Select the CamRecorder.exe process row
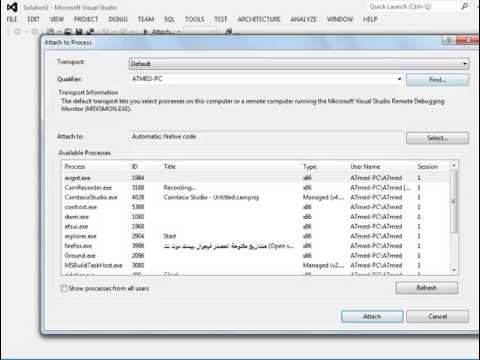The height and width of the screenshot is (360, 480). tap(256, 188)
